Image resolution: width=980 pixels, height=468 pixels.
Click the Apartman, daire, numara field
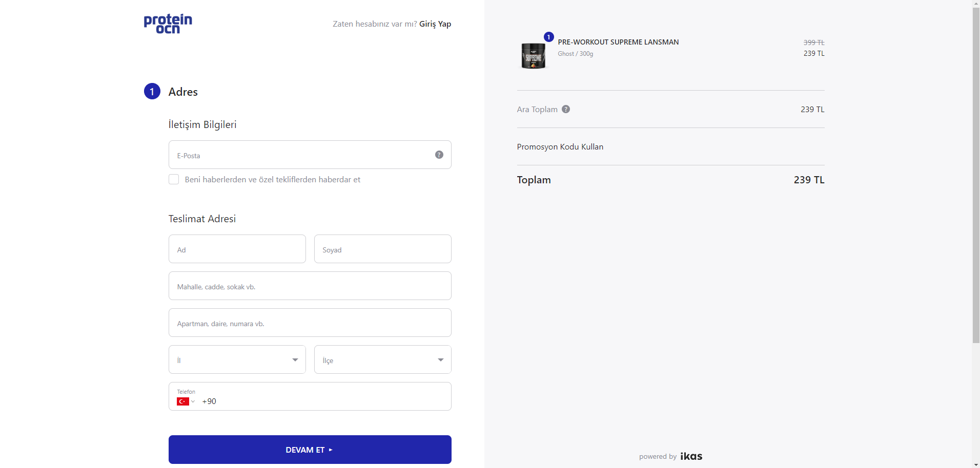point(310,323)
